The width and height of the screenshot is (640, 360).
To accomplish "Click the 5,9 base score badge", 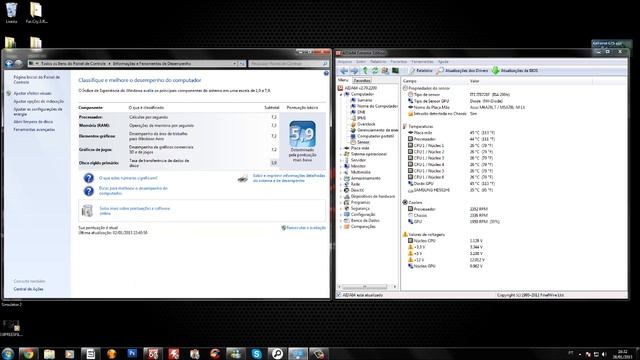I will (x=302, y=134).
